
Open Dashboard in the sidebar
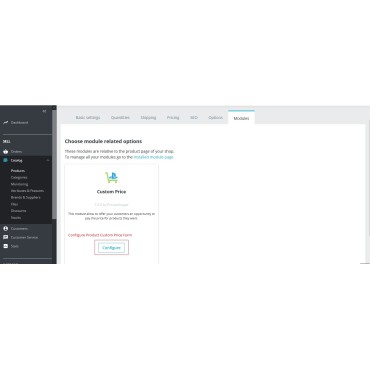point(19,123)
